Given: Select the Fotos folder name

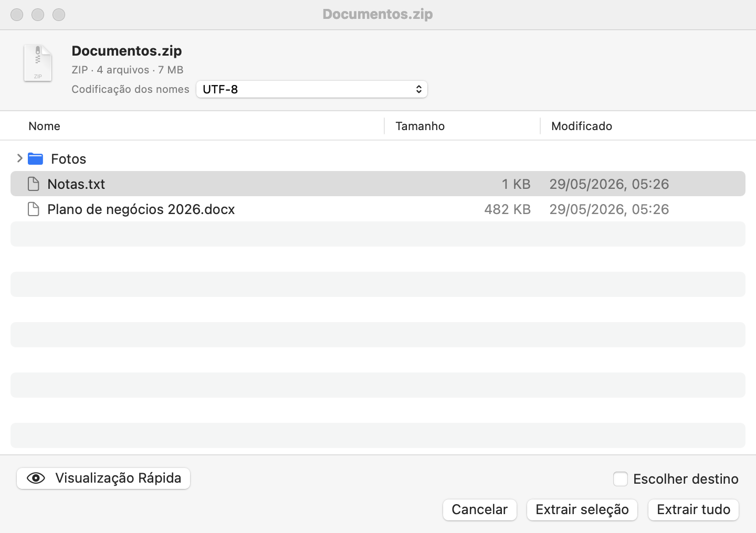Looking at the screenshot, I should [68, 159].
